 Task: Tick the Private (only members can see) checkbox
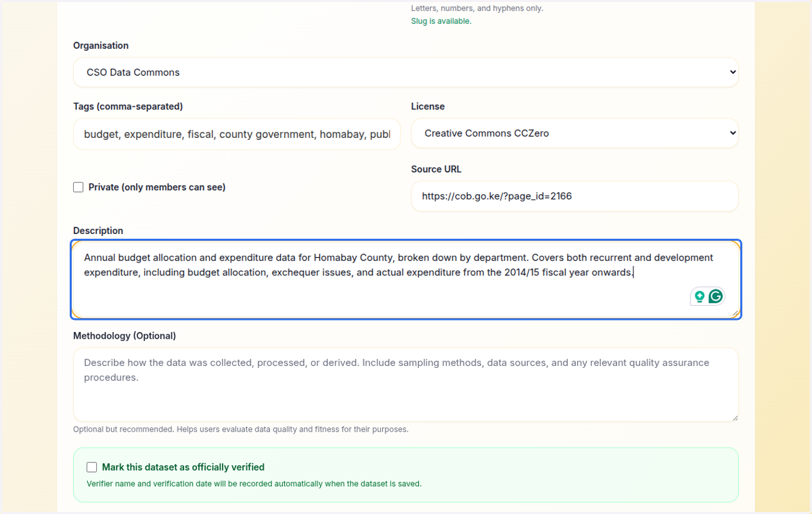tap(78, 187)
